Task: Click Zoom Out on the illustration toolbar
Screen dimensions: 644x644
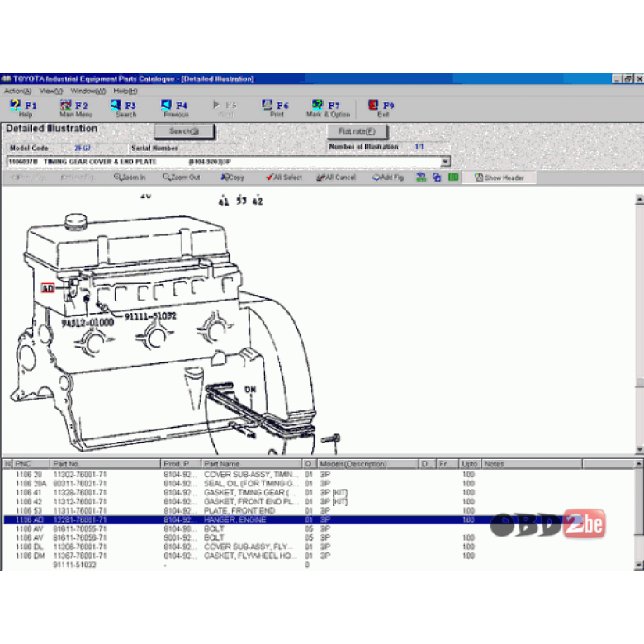Action: [x=181, y=178]
